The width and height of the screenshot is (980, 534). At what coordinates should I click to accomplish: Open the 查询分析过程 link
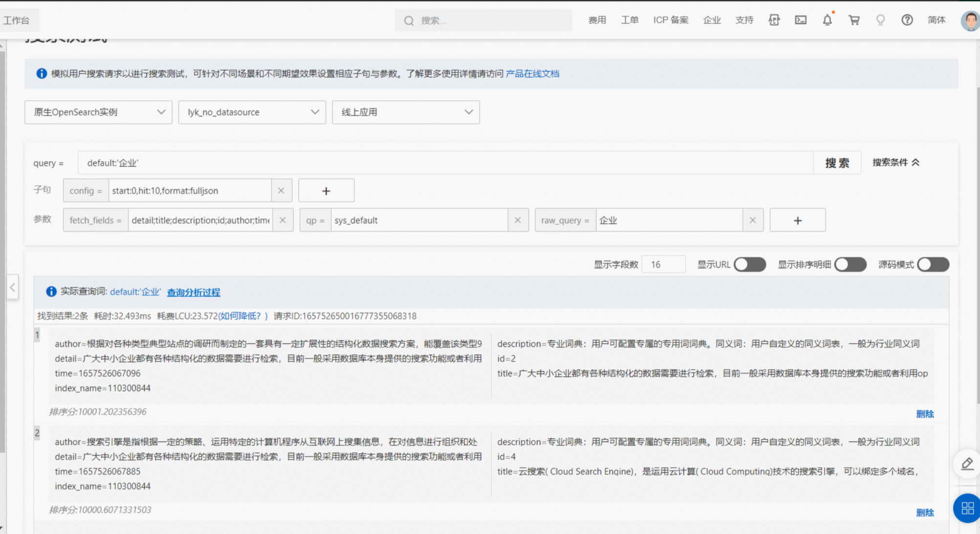[193, 292]
